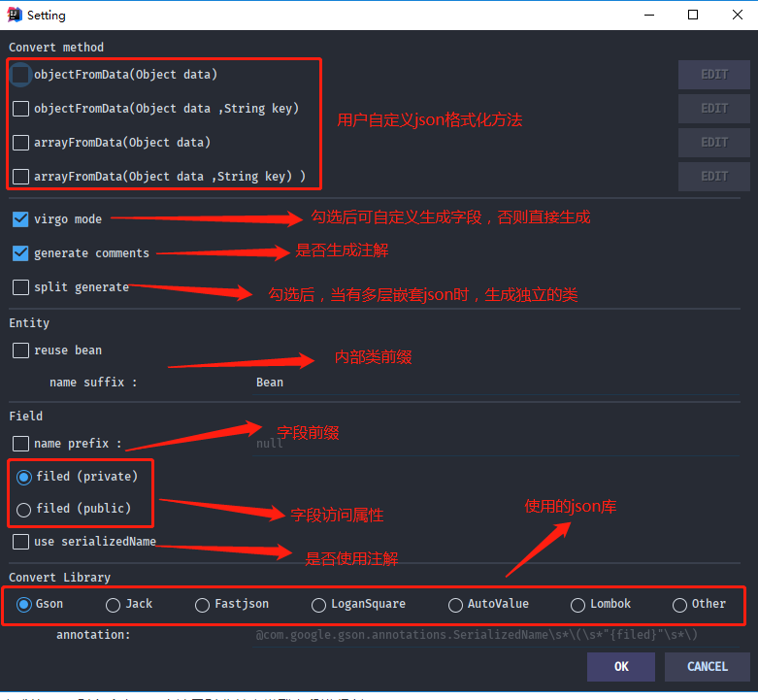Click the name suffix : label
Screen dimensions: 758x700
click(x=93, y=383)
